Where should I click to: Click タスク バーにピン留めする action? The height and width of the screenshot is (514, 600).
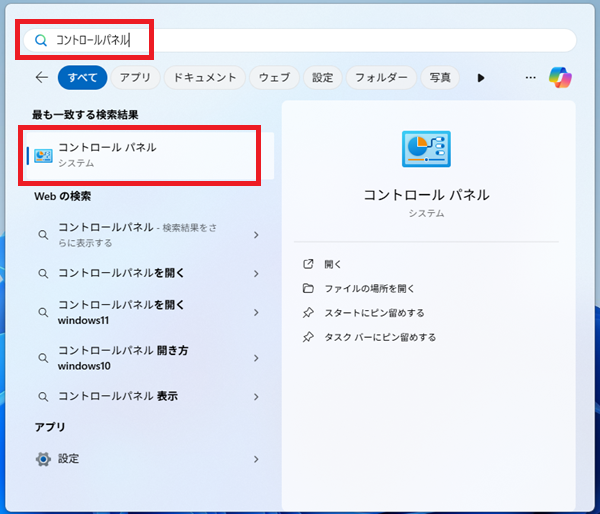tap(380, 337)
